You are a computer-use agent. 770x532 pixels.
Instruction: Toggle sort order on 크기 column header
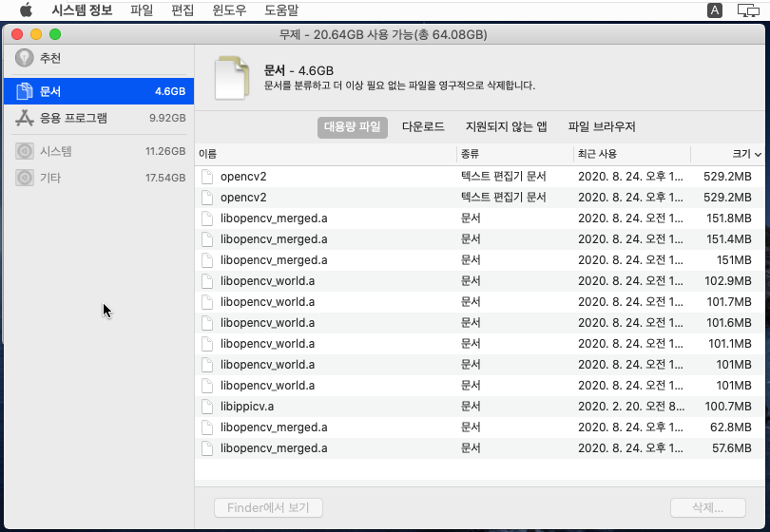click(745, 154)
